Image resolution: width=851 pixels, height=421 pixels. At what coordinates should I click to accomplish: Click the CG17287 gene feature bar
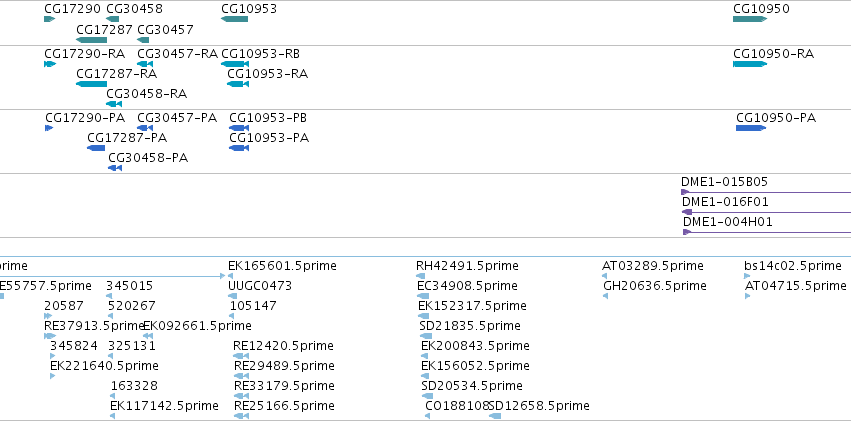click(92, 40)
